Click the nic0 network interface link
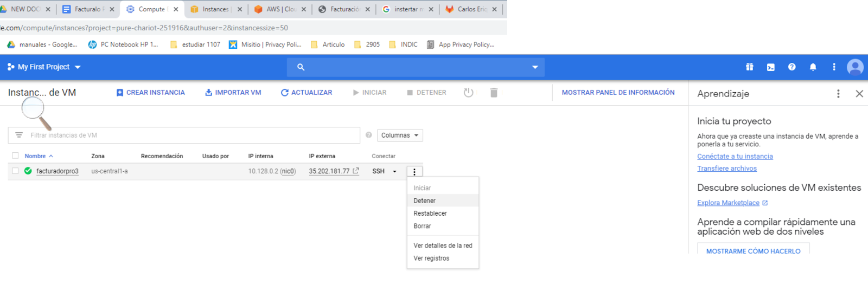Image resolution: width=868 pixels, height=285 pixels. pyautogui.click(x=288, y=171)
